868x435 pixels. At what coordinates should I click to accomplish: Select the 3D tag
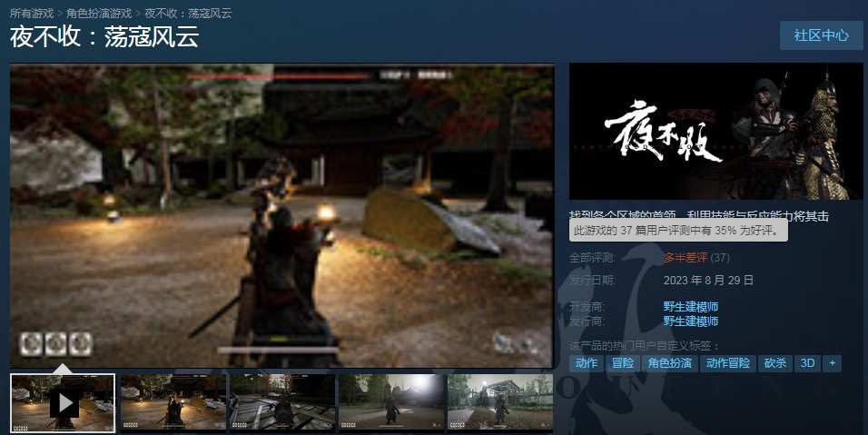805,363
